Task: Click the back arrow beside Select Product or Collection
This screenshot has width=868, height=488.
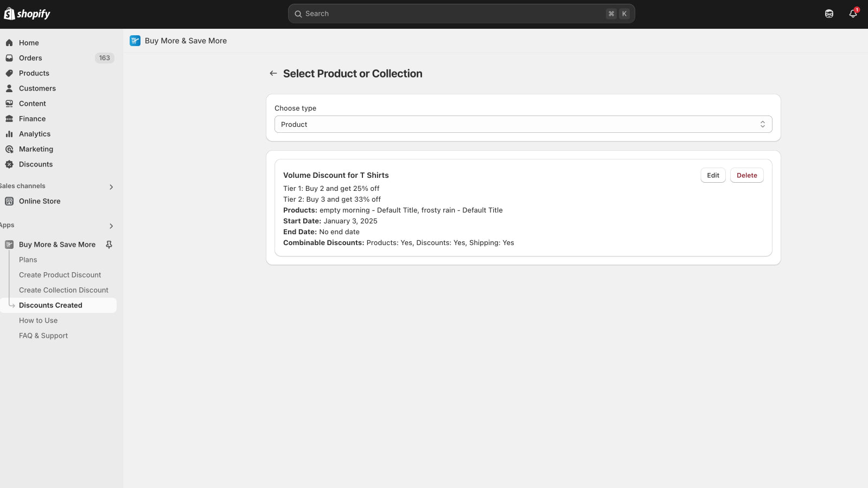Action: (273, 73)
